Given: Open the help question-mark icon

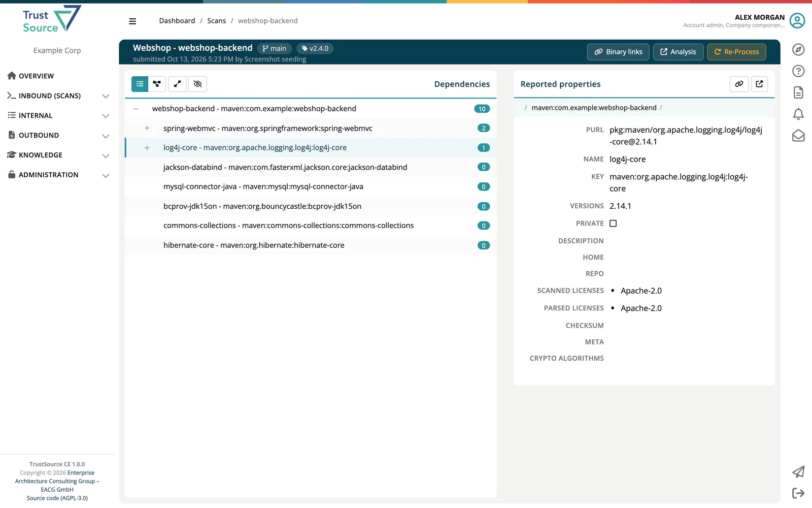Looking at the screenshot, I should point(798,71).
